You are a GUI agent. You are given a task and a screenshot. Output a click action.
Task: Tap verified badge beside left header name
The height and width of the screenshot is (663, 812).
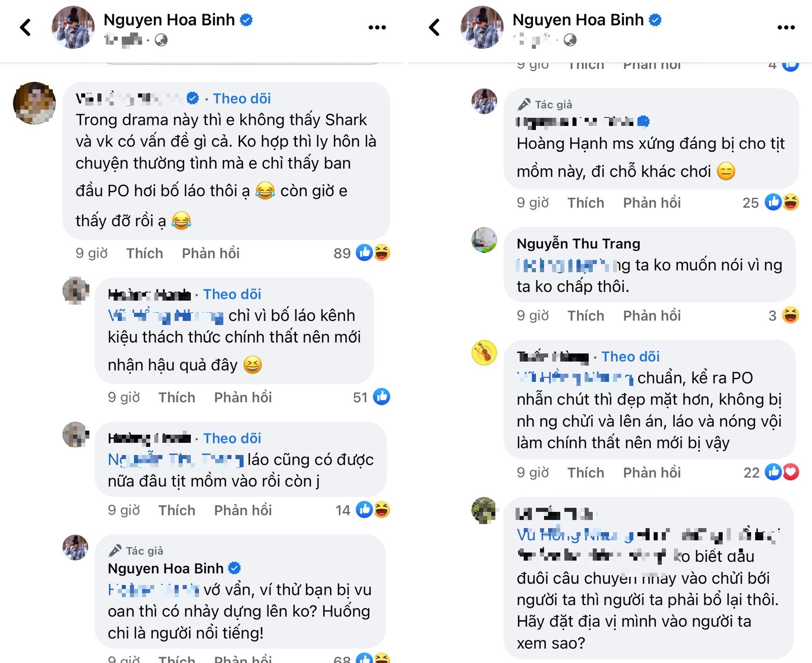point(246,19)
